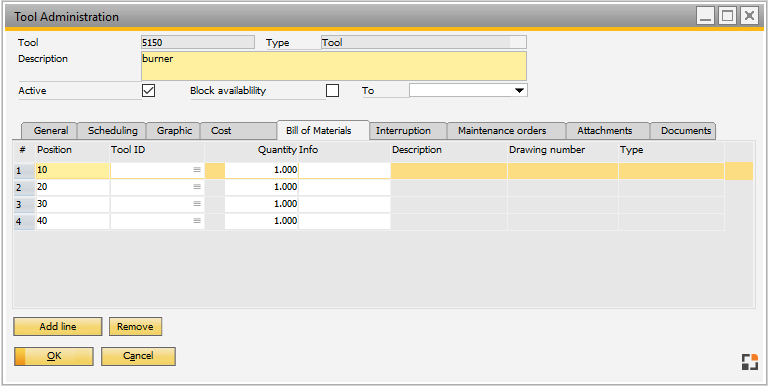Select row number 2 header
The height and width of the screenshot is (387, 770).
[x=24, y=188]
